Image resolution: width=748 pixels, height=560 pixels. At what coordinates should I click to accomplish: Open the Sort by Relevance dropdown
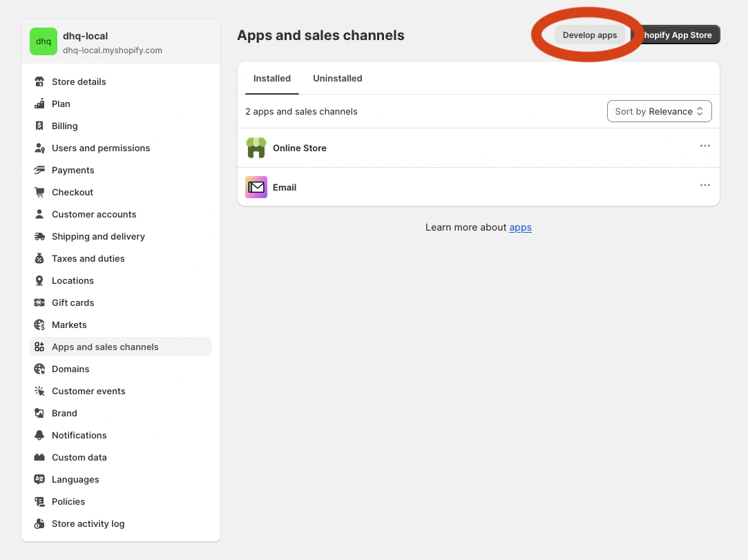660,111
